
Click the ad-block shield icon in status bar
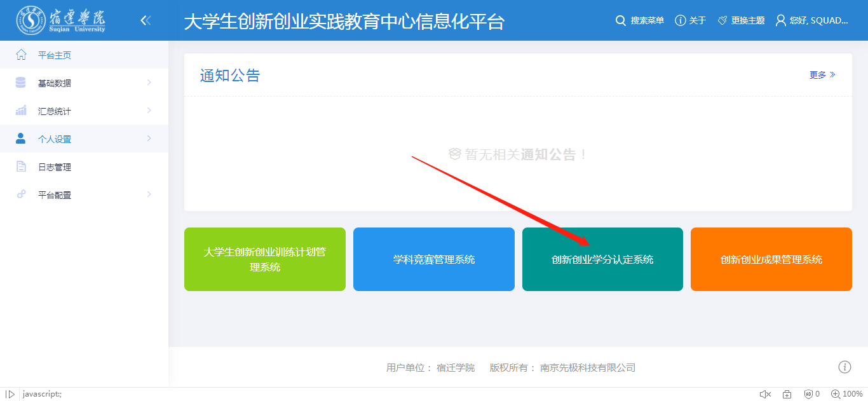coord(809,394)
